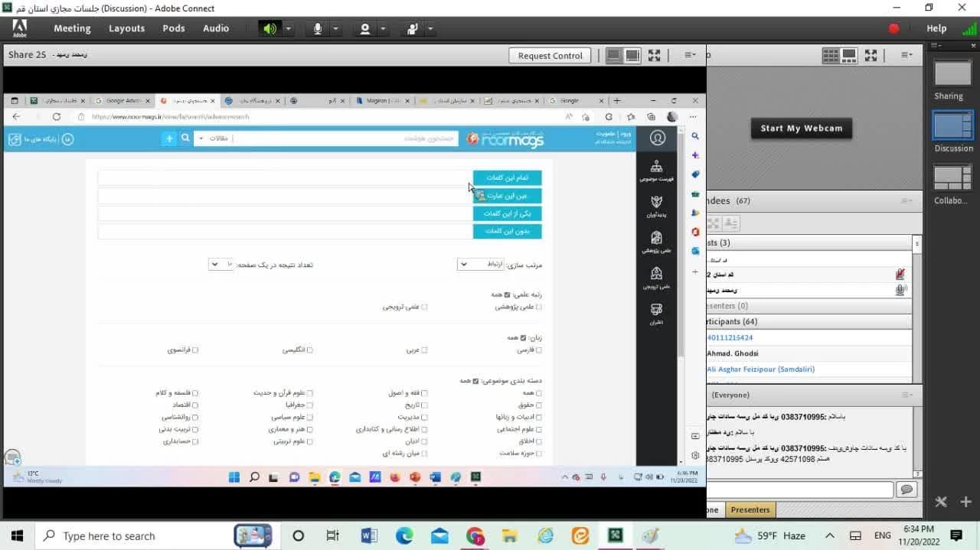980x550 pixels.
Task: Click the speaker audio icon
Action: coord(269,28)
